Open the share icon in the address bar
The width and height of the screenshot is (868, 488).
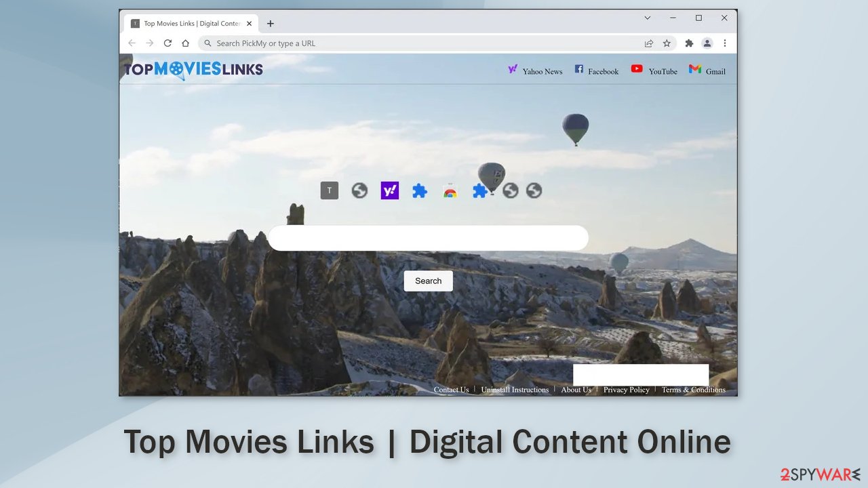[x=648, y=43]
